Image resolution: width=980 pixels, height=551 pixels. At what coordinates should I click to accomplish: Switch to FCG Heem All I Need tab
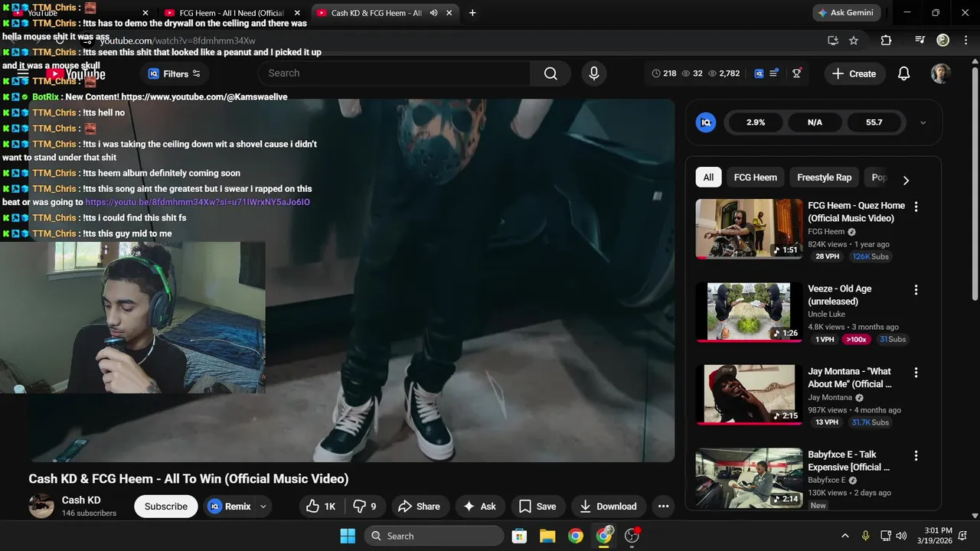pyautogui.click(x=231, y=13)
